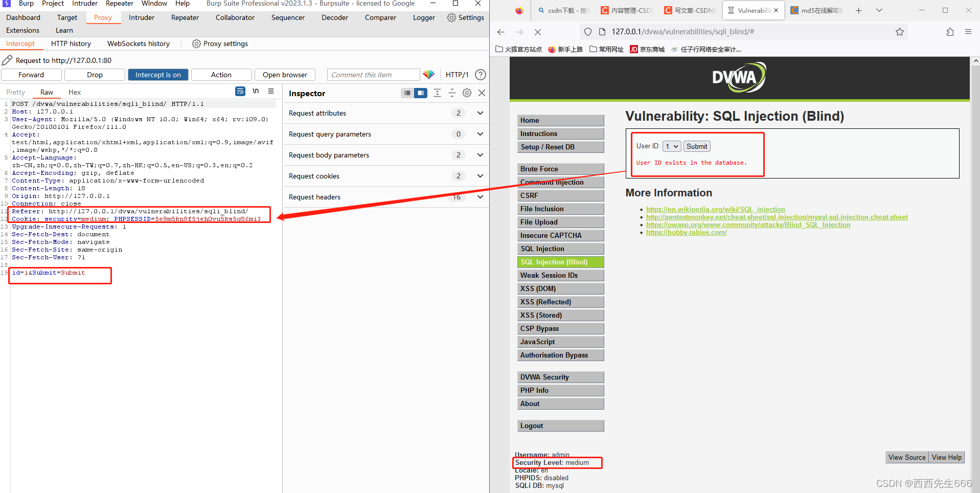Open the Wikipedia SQL injection link
Screen dimensions: 980x493
715,209
